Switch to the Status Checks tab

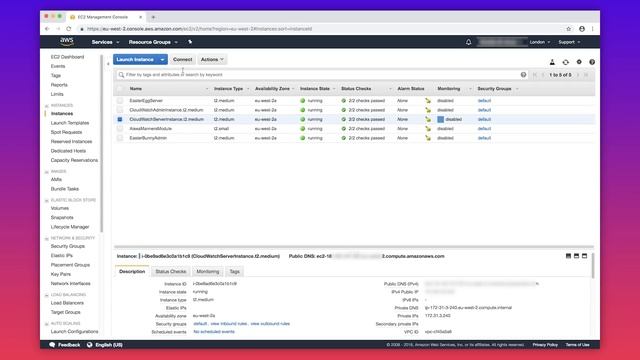tap(171, 271)
